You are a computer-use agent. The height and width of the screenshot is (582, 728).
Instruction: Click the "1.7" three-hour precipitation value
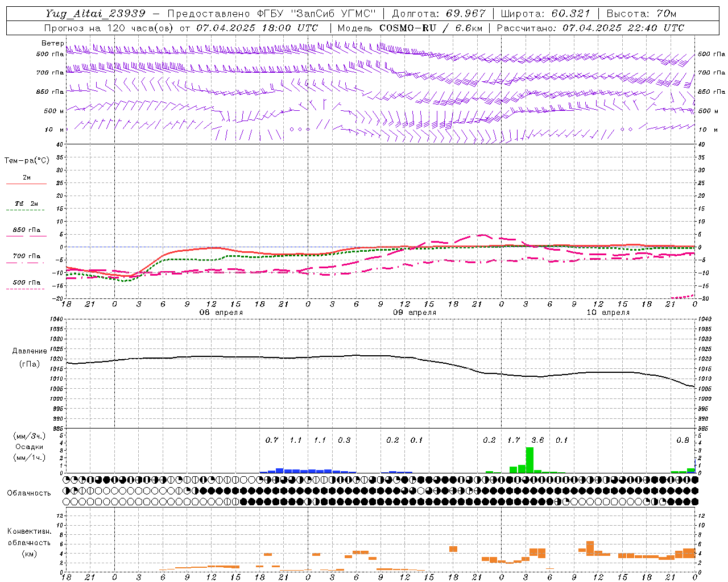point(514,440)
